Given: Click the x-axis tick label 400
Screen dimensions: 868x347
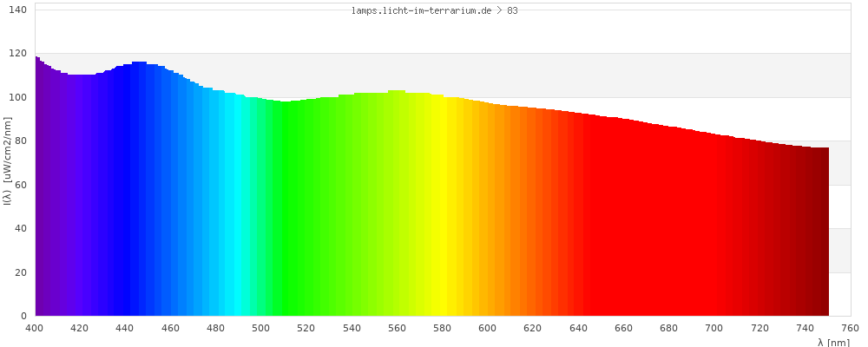Looking at the screenshot, I should (x=35, y=328).
